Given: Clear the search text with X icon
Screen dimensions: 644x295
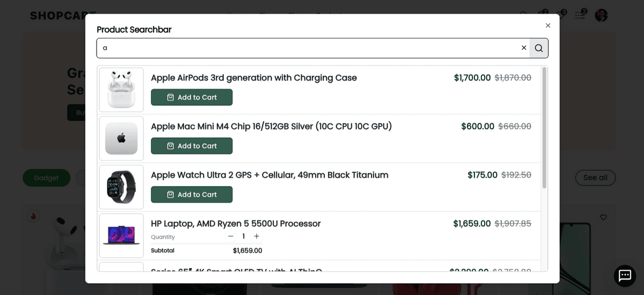Looking at the screenshot, I should tap(524, 48).
